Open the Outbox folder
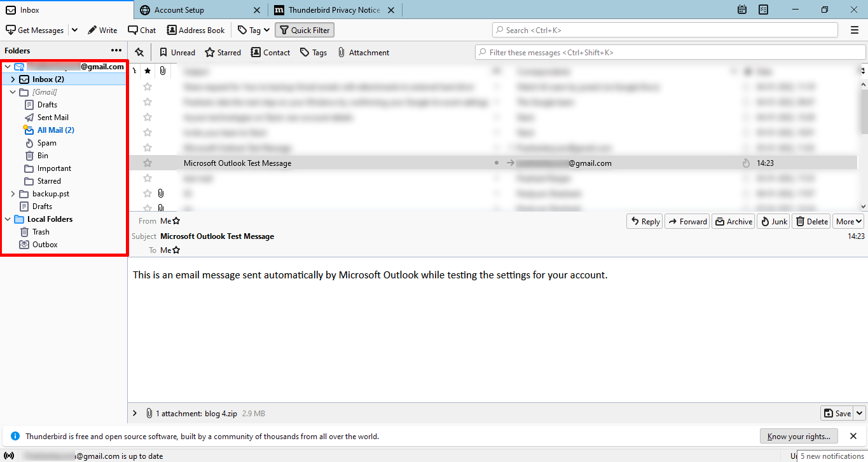Viewport: 868px width, 462px height. pyautogui.click(x=45, y=245)
